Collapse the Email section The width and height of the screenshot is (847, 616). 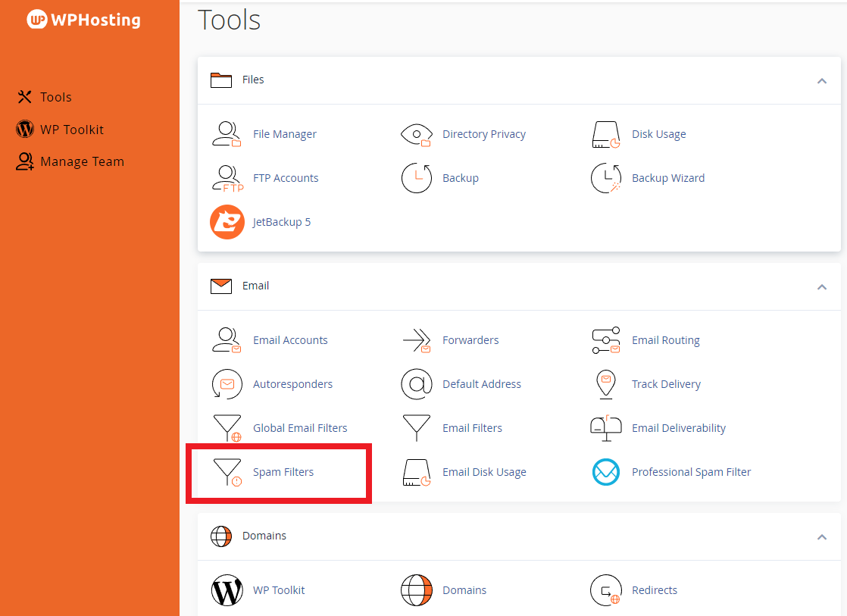point(821,286)
